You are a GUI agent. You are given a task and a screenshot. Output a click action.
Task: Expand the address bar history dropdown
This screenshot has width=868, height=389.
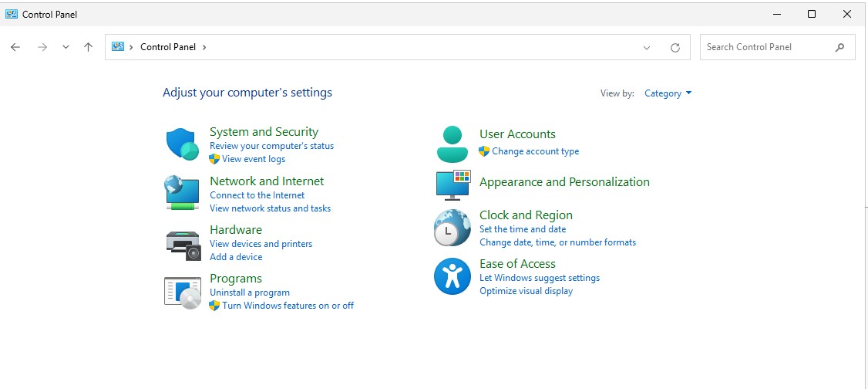click(647, 47)
